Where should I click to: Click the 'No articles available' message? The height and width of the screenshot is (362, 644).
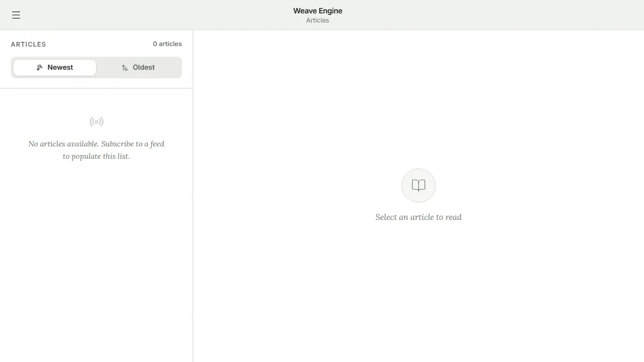pos(97,150)
